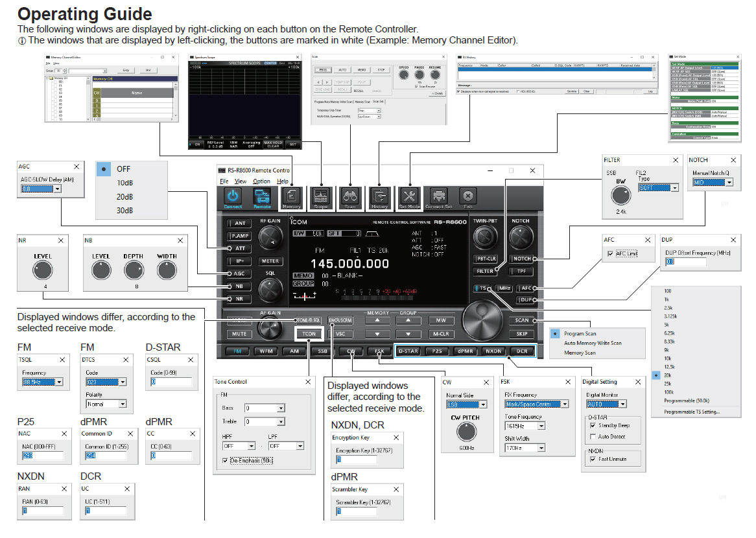Enable the Auto Detect checkbox

pos(593,437)
